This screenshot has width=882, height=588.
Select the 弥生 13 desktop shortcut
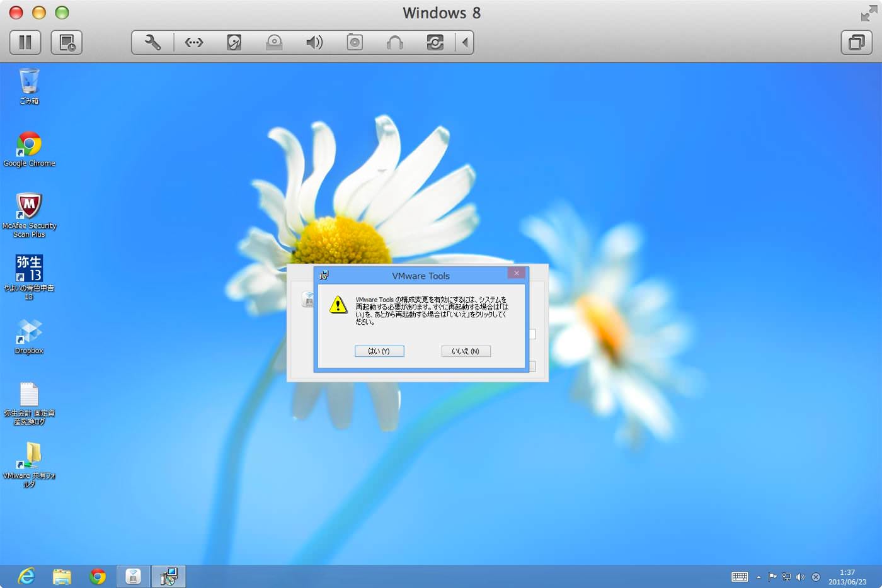click(29, 277)
